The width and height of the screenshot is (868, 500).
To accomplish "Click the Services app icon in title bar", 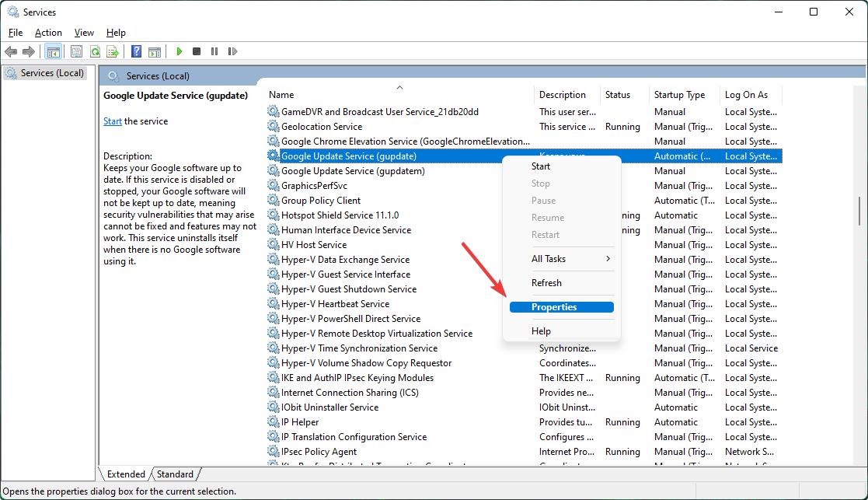I will [12, 12].
